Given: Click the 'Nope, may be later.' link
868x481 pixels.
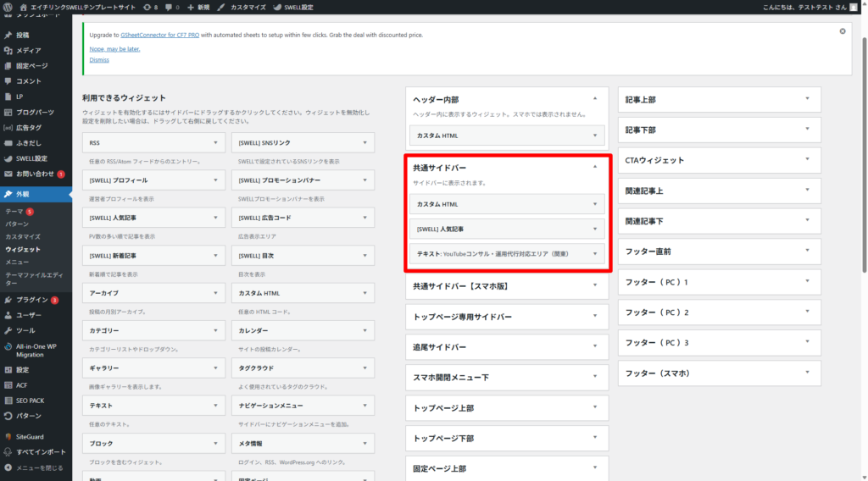Looking at the screenshot, I should pos(114,48).
